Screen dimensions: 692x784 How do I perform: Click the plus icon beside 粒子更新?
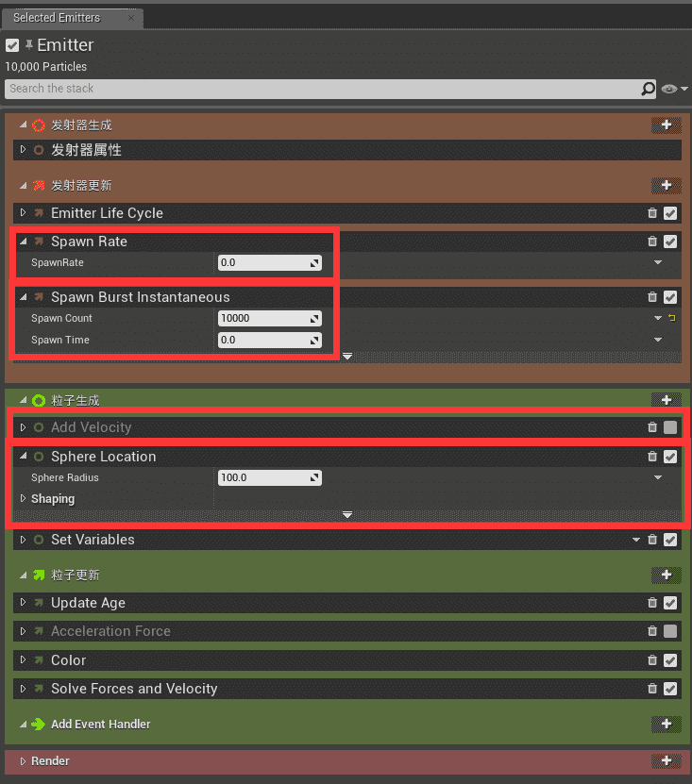coord(666,575)
